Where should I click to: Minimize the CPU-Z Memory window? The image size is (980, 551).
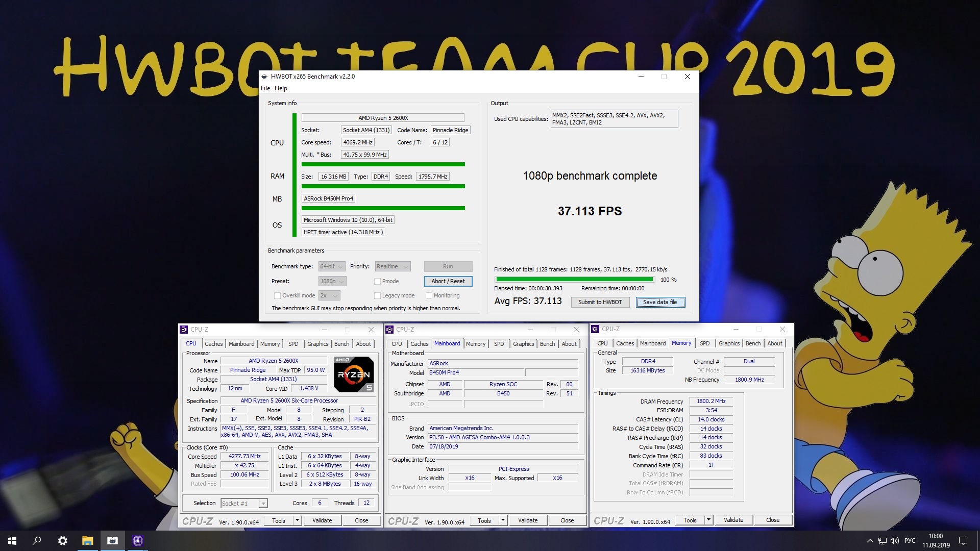click(736, 329)
